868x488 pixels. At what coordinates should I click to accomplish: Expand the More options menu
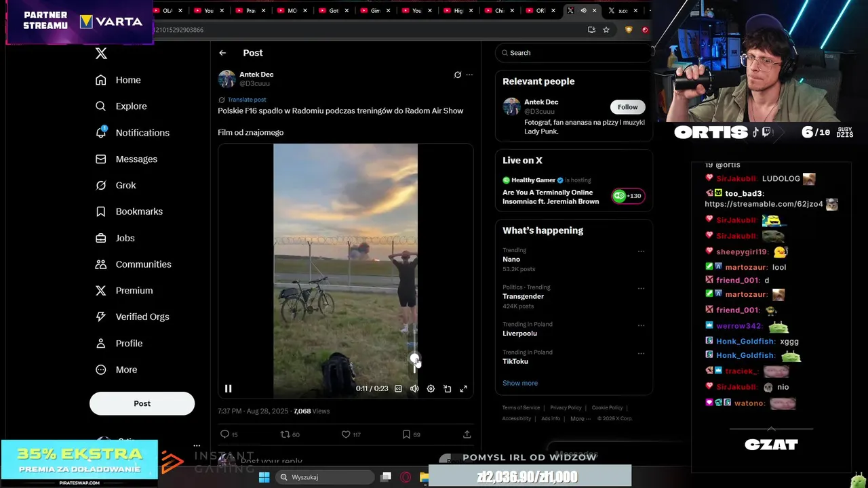coord(116,369)
